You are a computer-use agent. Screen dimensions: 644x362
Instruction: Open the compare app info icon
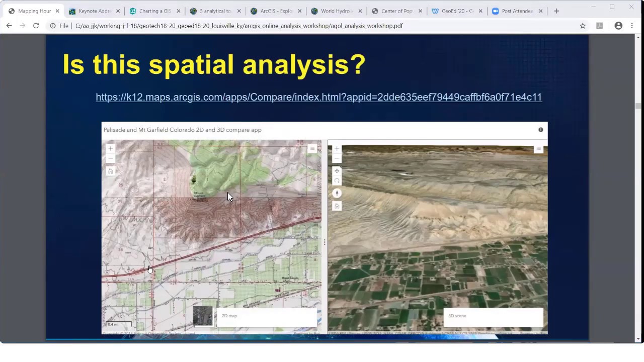[541, 130]
